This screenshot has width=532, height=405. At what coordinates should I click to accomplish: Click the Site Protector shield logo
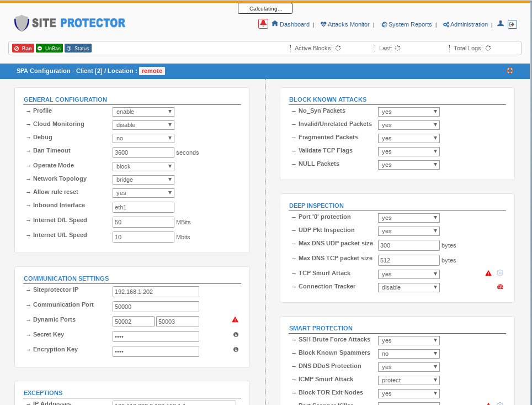[22, 23]
